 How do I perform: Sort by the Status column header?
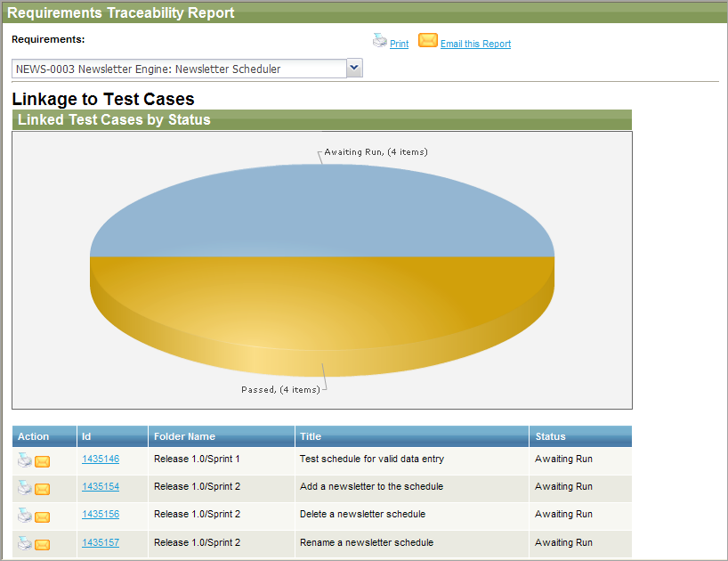[x=581, y=436]
